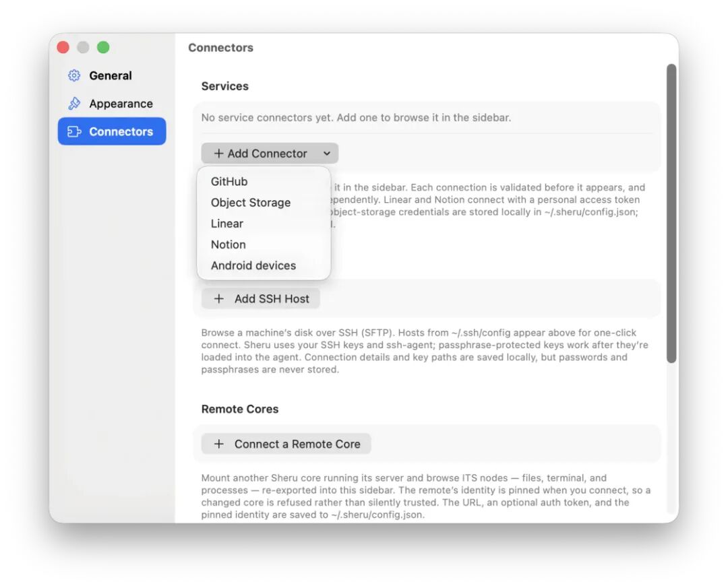
Task: Click the Add SSH Host button
Action: click(260, 299)
